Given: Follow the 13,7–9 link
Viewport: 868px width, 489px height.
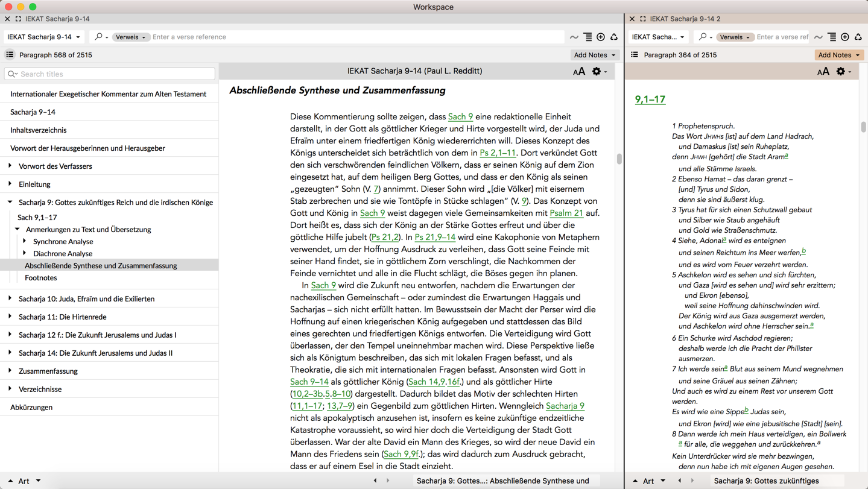Looking at the screenshot, I should pos(340,406).
